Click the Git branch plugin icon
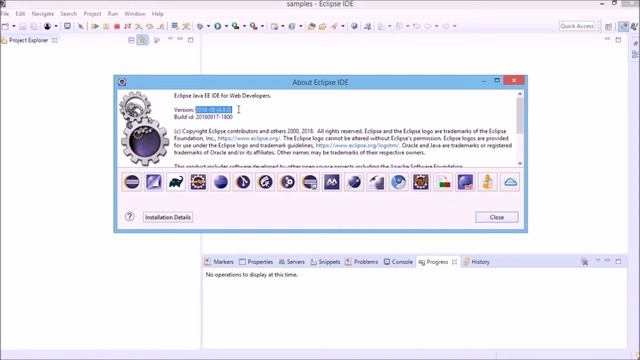Screen dimensions: 640x360 (x=243, y=182)
